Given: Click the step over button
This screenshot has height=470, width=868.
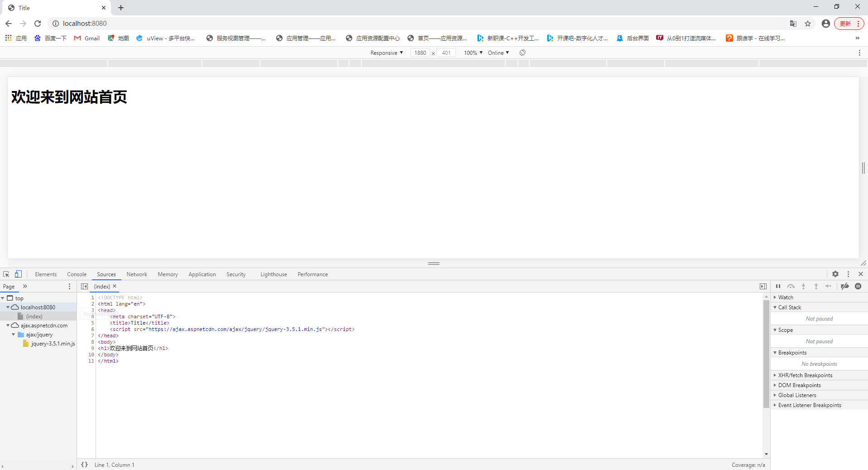Looking at the screenshot, I should (791, 286).
